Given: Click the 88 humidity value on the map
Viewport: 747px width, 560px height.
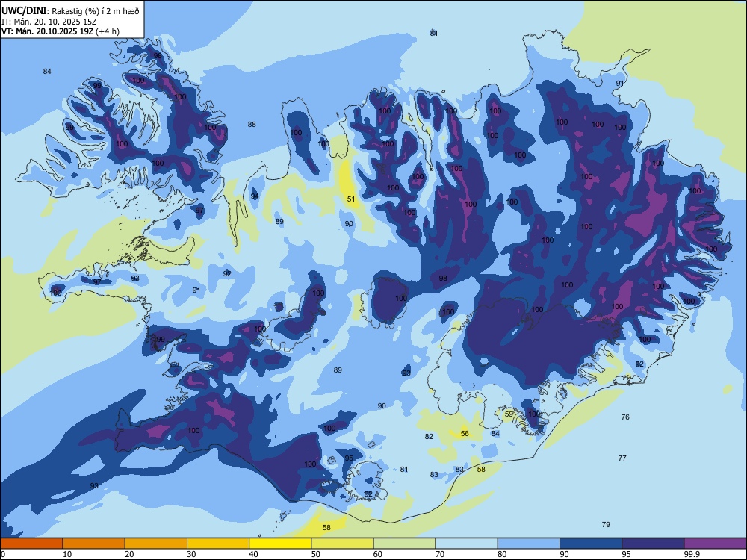Looking at the screenshot, I should 252,124.
